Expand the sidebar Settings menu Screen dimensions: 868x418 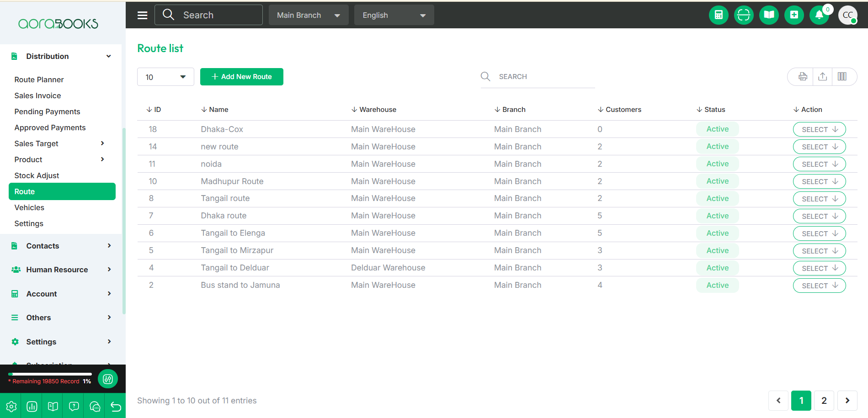coord(61,342)
